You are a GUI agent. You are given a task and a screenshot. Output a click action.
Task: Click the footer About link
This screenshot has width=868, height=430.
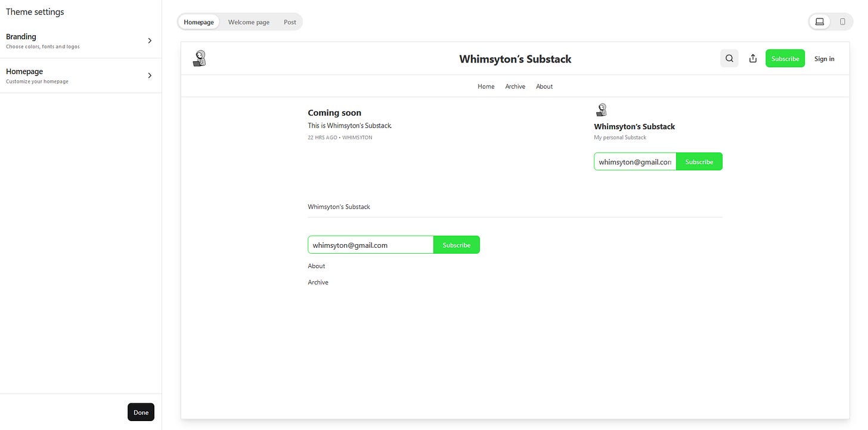317,266
